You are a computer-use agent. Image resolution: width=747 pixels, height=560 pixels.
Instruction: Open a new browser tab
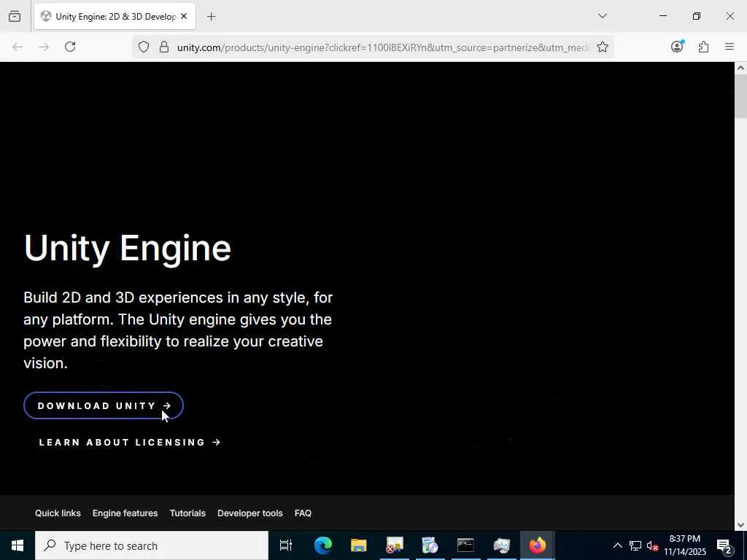211,17
